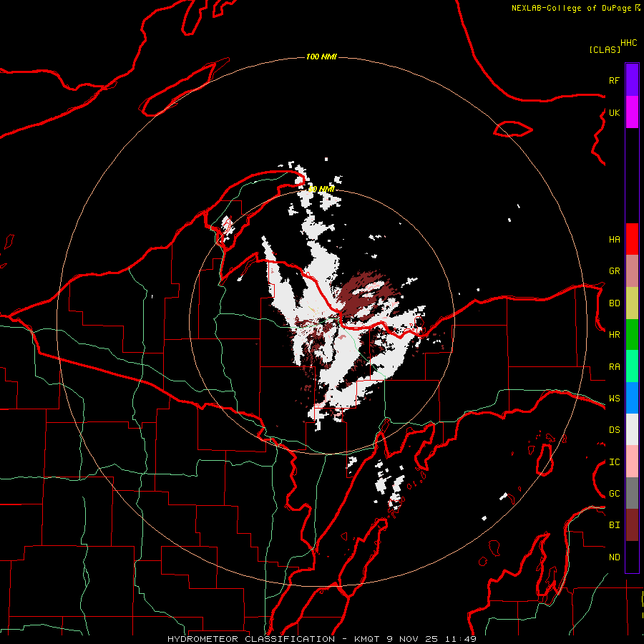Click the white DS legend swatch
This screenshot has width=644, height=644.
pyautogui.click(x=632, y=429)
